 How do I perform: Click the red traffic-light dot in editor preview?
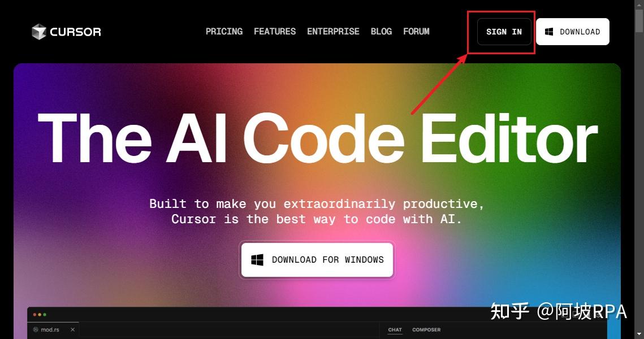[34, 315]
